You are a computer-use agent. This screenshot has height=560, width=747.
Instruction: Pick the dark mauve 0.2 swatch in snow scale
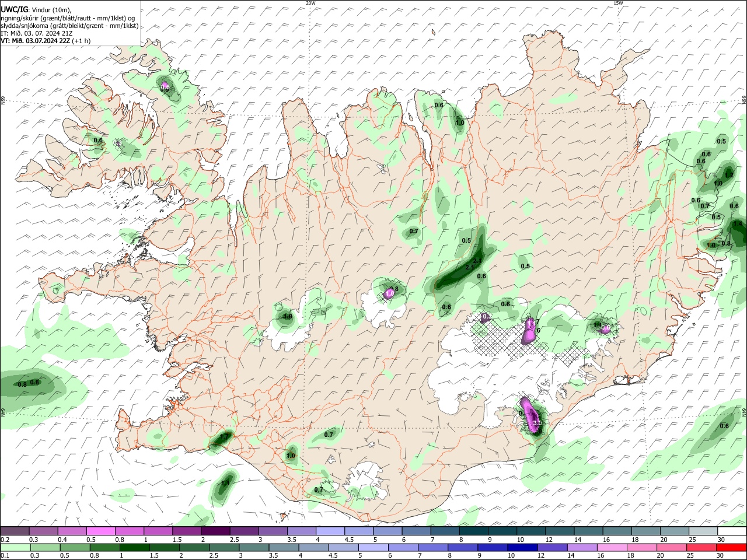tap(15, 531)
